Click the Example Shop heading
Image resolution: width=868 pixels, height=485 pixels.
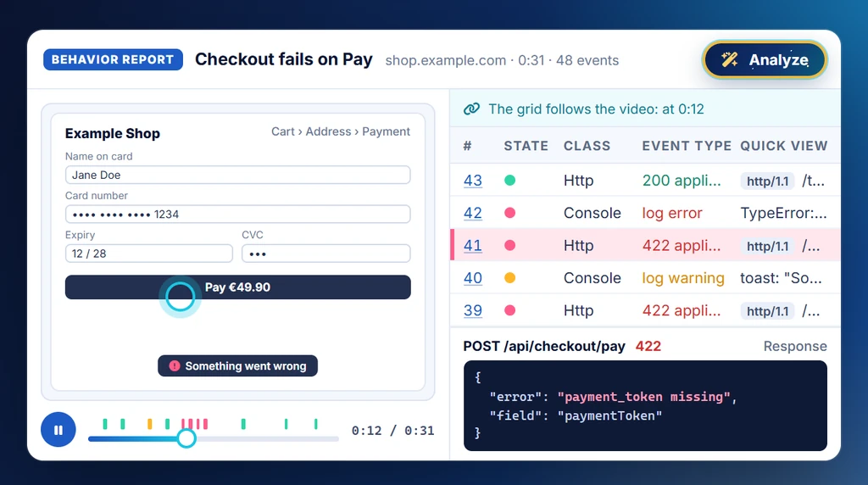point(113,133)
